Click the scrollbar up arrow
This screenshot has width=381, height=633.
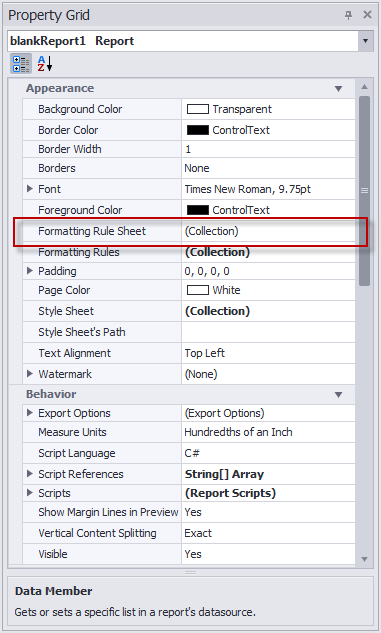[x=364, y=86]
